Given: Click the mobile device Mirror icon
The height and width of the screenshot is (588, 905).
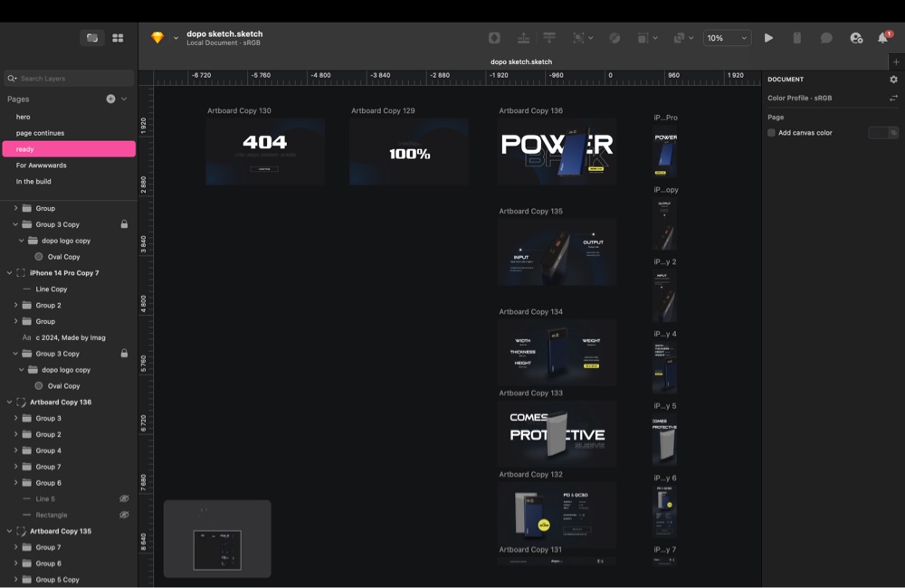Looking at the screenshot, I should pyautogui.click(x=797, y=38).
